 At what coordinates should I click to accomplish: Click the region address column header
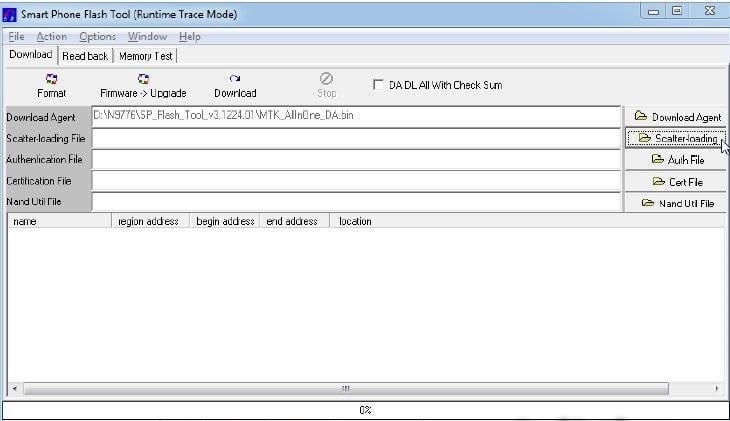tap(150, 221)
